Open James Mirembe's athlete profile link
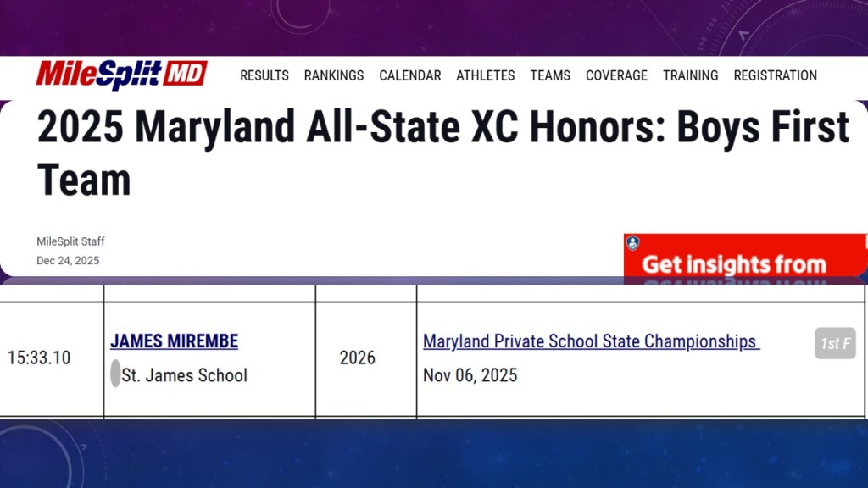Image resolution: width=868 pixels, height=488 pixels. 174,341
